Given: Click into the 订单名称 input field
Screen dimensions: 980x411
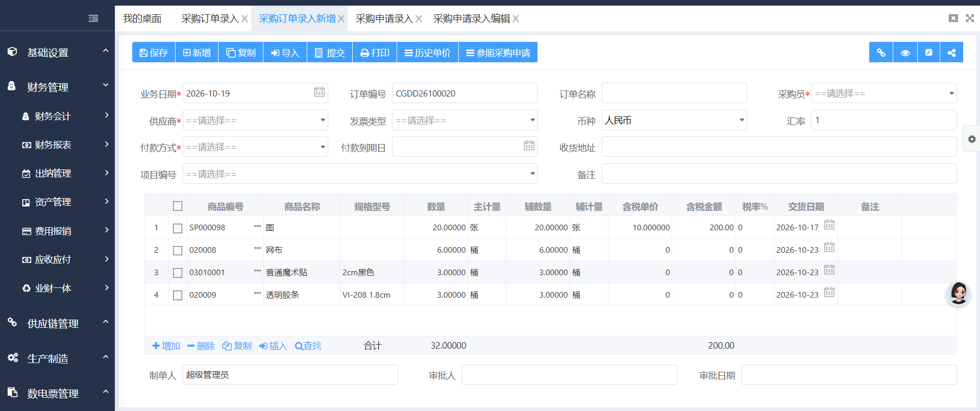Looking at the screenshot, I should click(674, 93).
